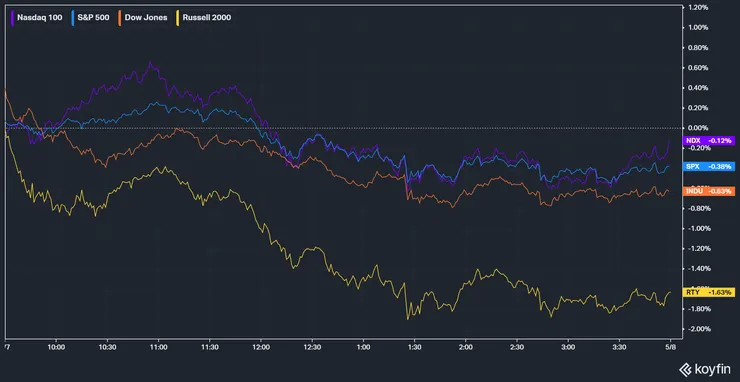740x382 pixels.
Task: Click the 1:00 time axis label
Action: coord(363,347)
